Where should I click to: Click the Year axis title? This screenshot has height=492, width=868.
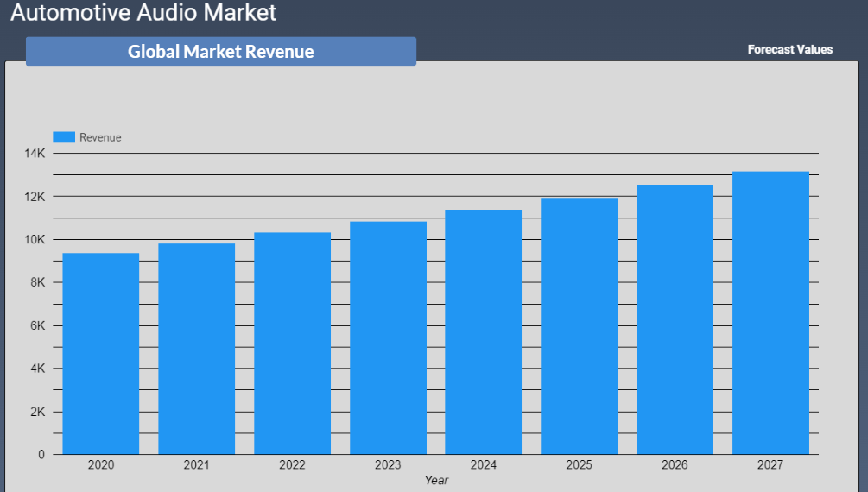[x=436, y=480]
